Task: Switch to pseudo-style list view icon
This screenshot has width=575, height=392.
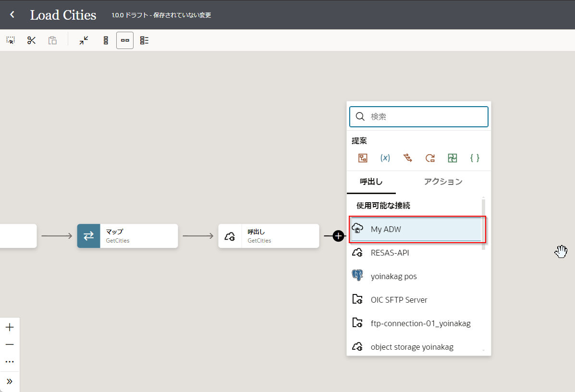Action: 144,40
